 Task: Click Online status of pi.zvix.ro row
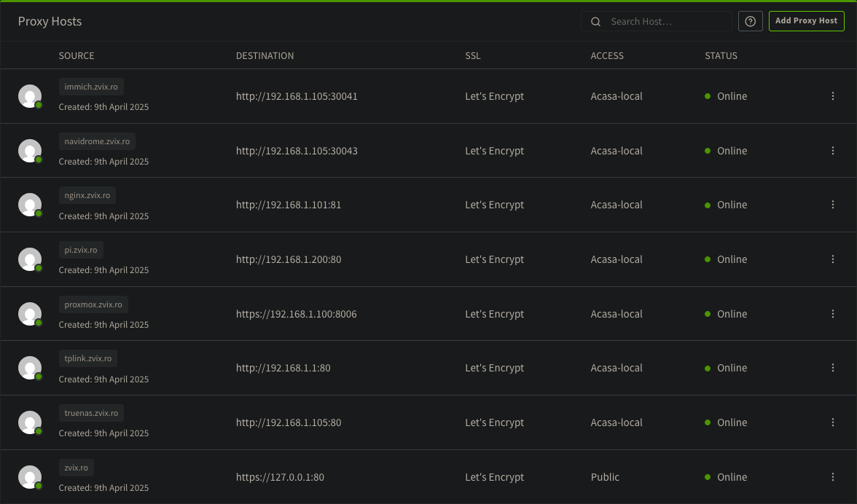click(x=726, y=259)
